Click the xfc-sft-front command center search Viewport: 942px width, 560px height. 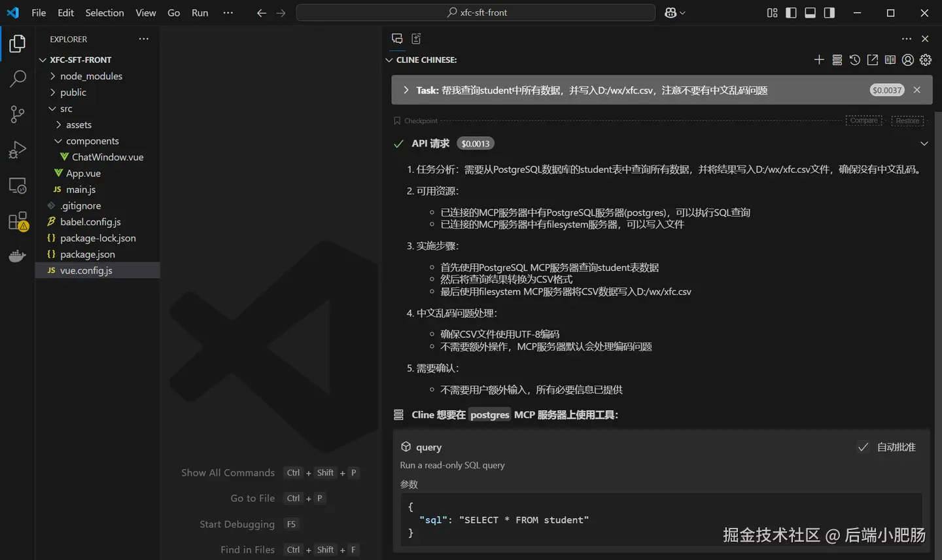tap(476, 12)
